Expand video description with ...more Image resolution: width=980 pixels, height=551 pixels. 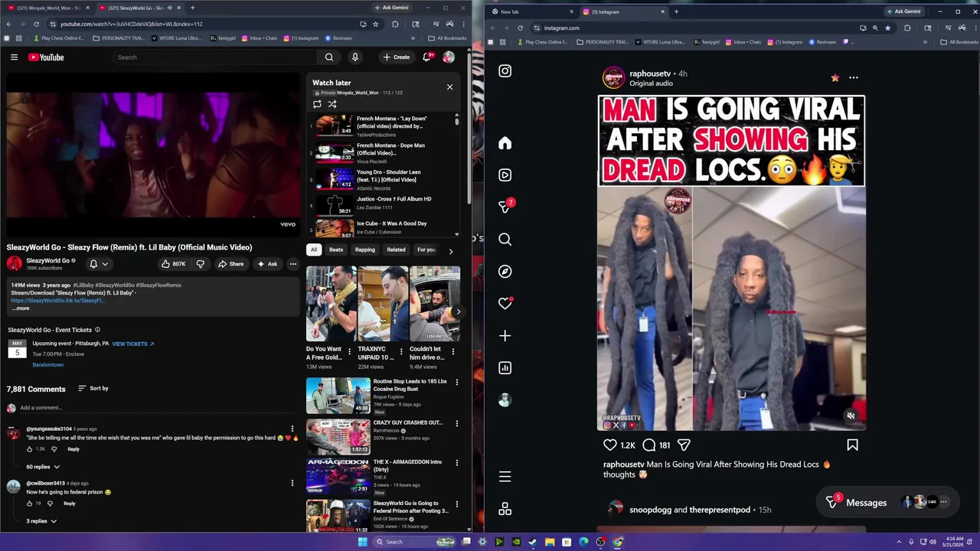tap(21, 308)
